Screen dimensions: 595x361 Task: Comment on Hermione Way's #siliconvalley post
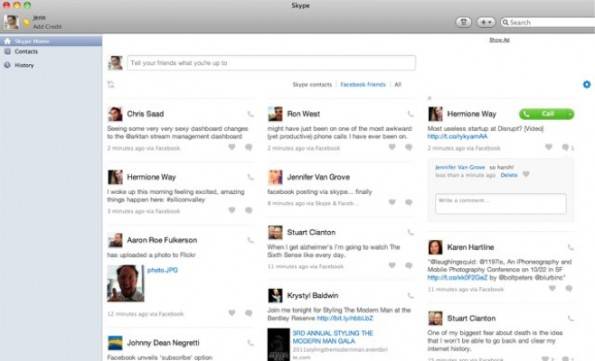tap(249, 210)
